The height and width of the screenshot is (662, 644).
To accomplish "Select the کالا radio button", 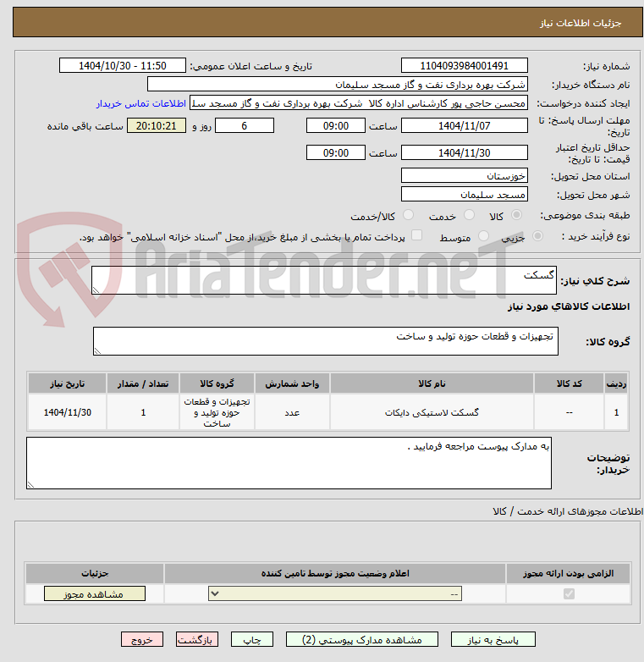I will 516,216.
